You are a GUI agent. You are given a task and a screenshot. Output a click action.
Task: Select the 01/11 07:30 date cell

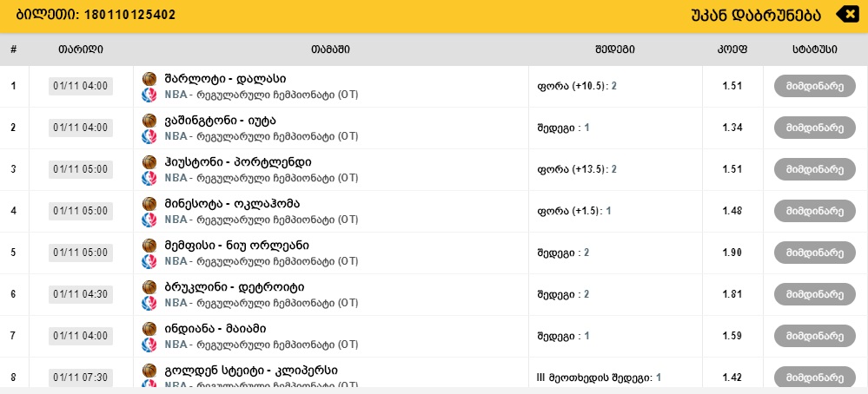pyautogui.click(x=81, y=378)
